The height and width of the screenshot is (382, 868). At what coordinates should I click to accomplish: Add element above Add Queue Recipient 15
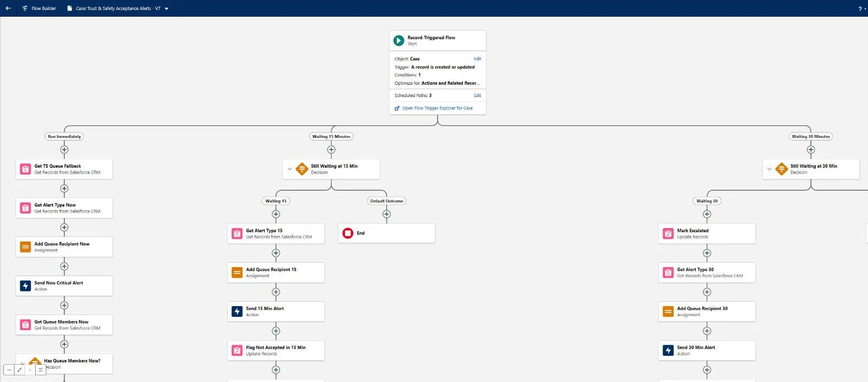pyautogui.click(x=275, y=253)
